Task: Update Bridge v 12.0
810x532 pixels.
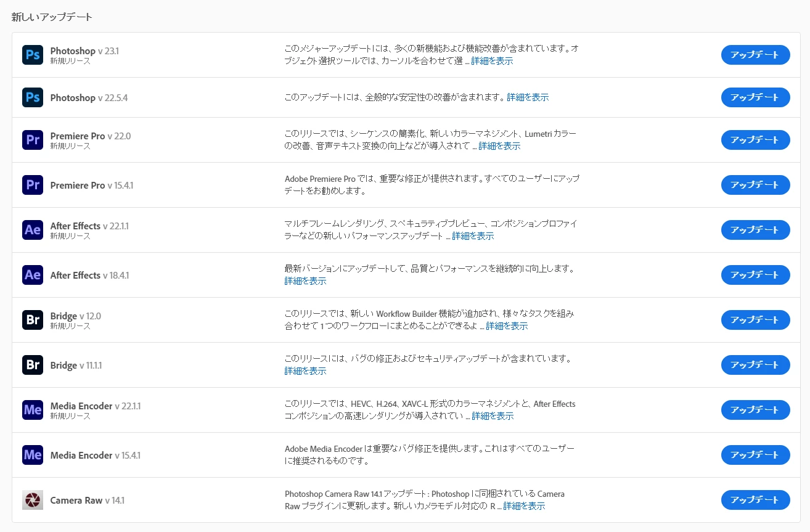Action: [x=755, y=320]
